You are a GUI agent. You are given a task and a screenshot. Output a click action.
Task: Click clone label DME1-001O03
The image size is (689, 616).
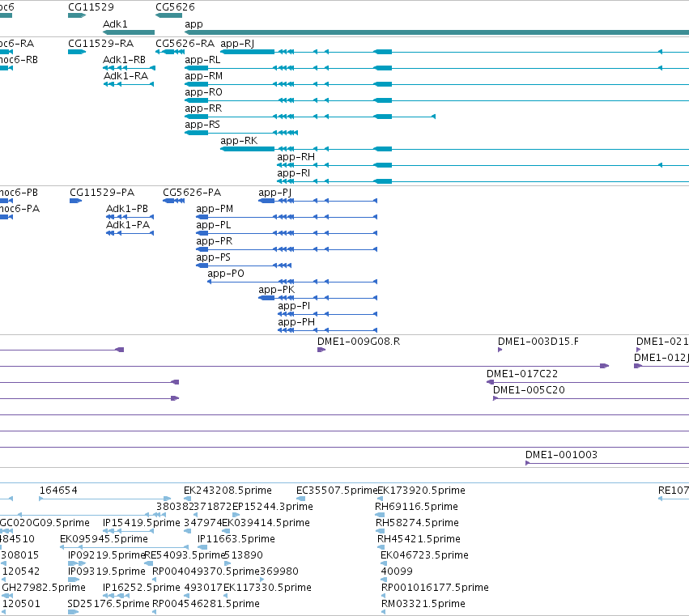tap(562, 455)
